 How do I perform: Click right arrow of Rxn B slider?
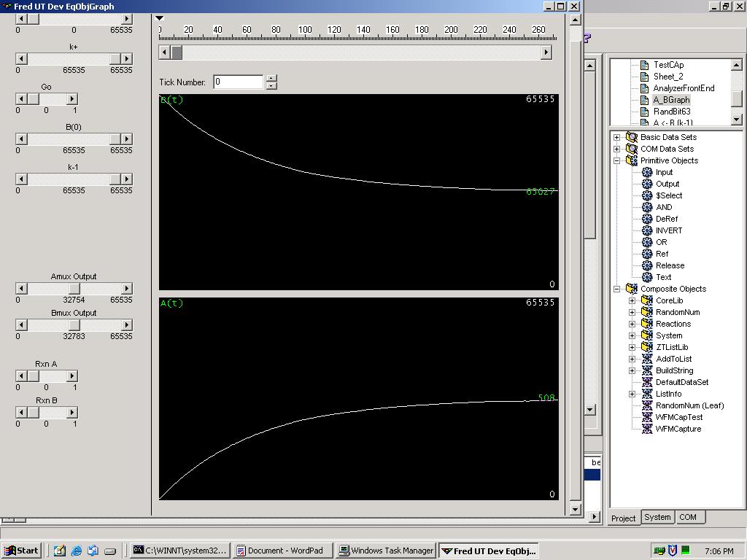[72, 412]
